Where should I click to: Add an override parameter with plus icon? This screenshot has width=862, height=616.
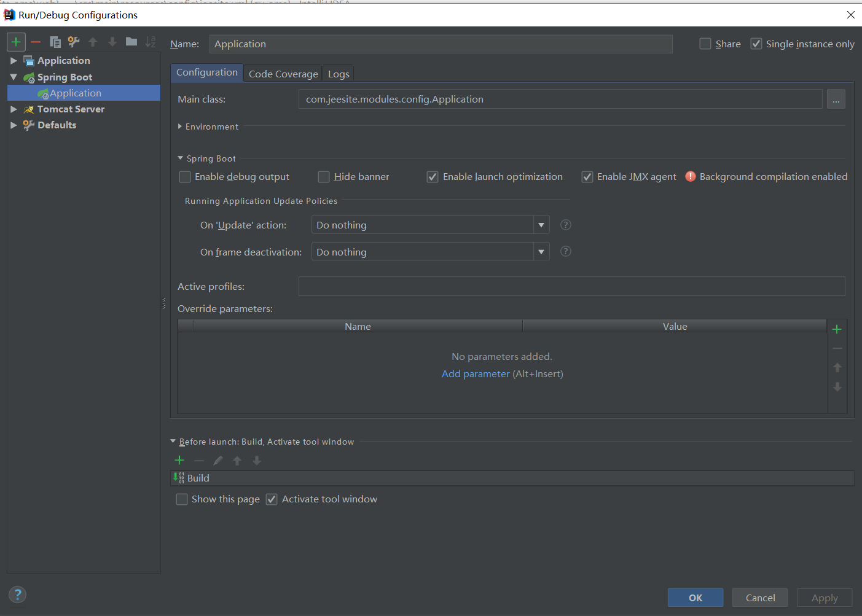pos(837,329)
